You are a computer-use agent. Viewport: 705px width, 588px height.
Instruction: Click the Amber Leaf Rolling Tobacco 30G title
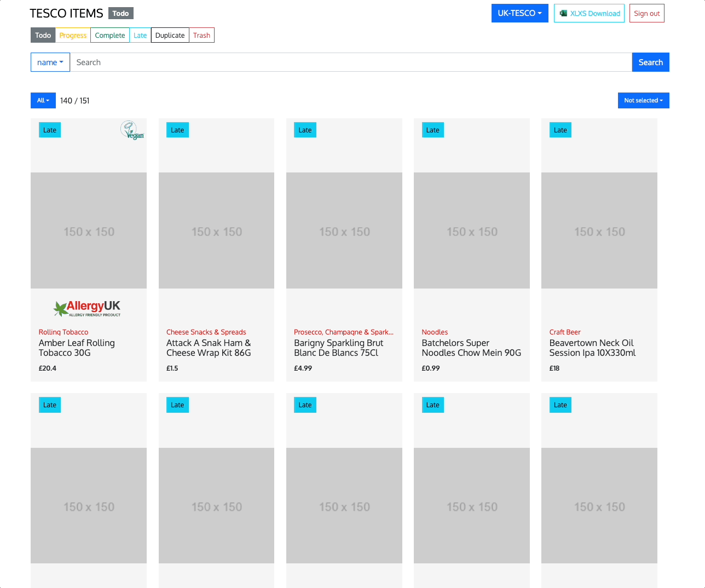click(77, 348)
